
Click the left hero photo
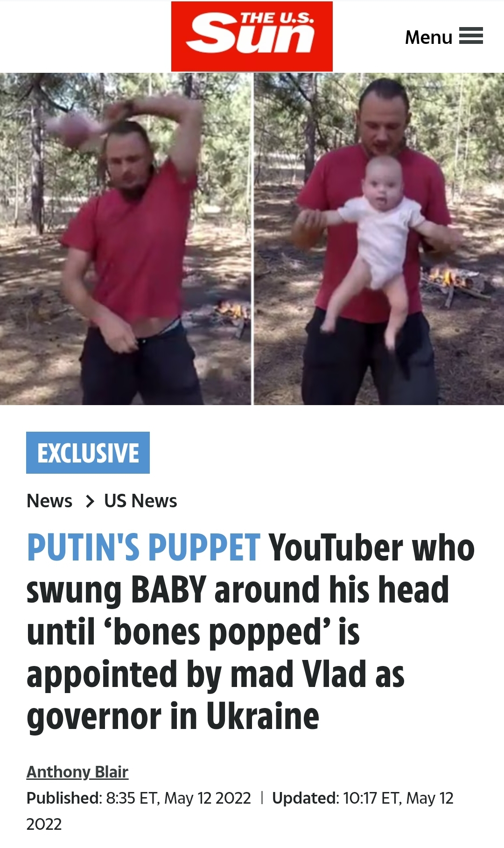(x=126, y=238)
